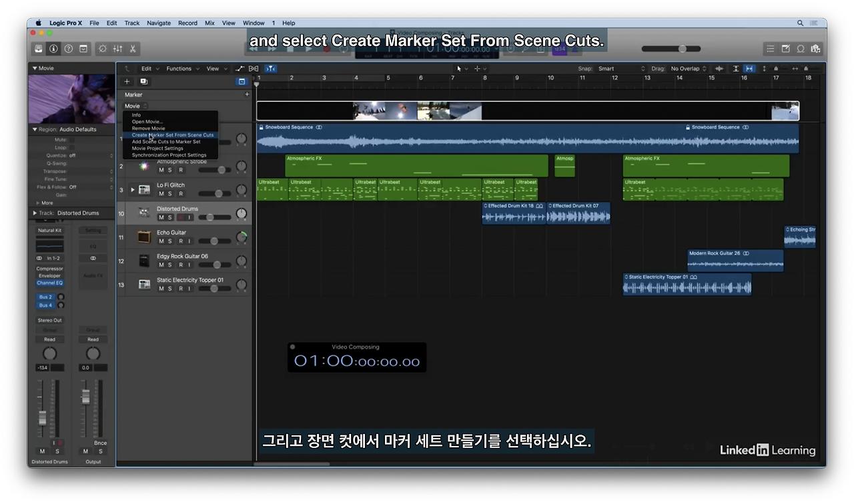Click the duplicate track button
The width and height of the screenshot is (854, 504).
143,81
